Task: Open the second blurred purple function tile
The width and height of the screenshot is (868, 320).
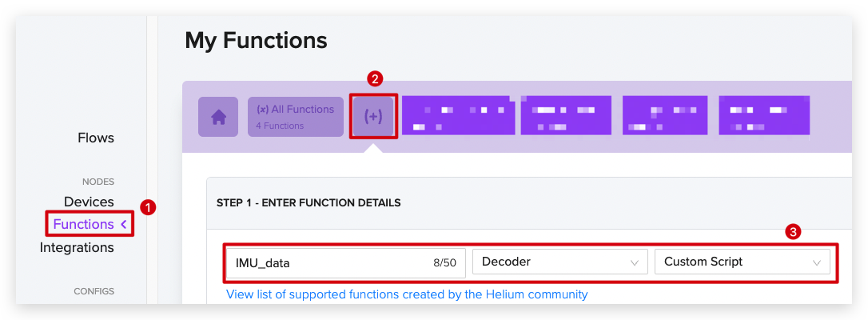Action: point(567,116)
